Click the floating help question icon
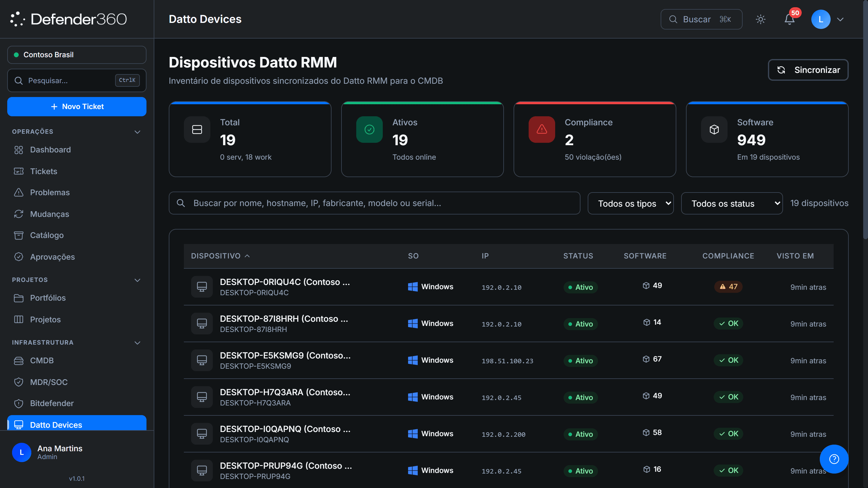The image size is (868, 488). (834, 459)
